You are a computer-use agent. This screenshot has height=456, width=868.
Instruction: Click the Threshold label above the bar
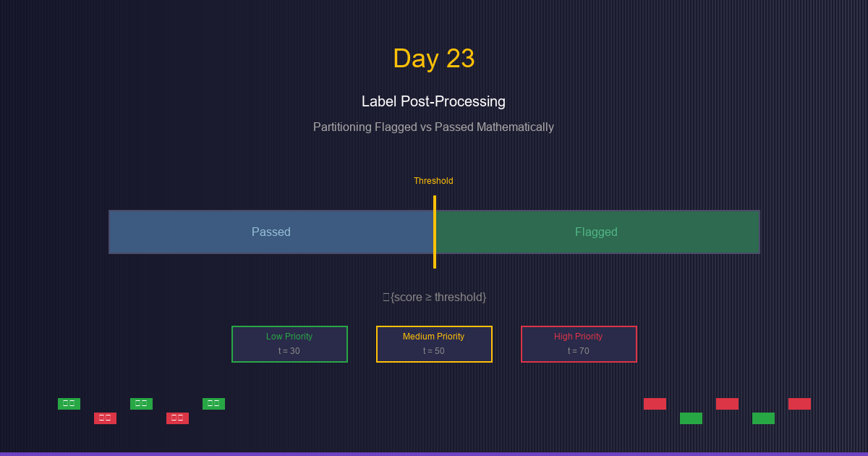click(433, 181)
